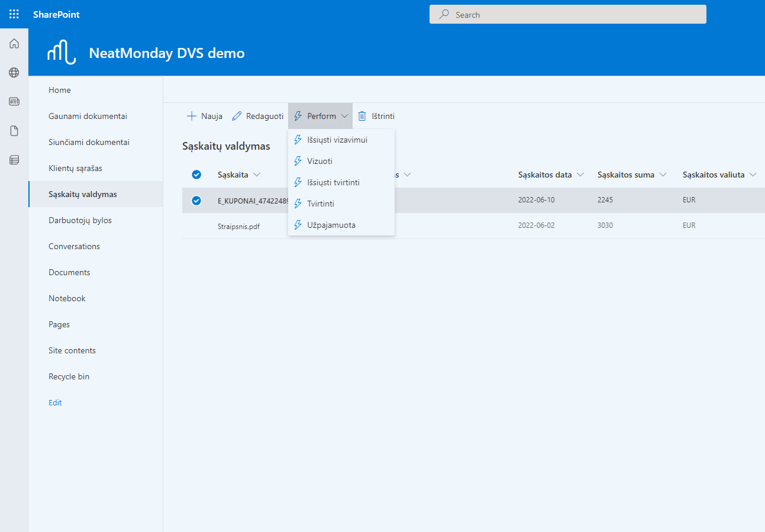Click the lightning icon on Perform button
Image resolution: width=765 pixels, height=532 pixels.
(x=298, y=116)
